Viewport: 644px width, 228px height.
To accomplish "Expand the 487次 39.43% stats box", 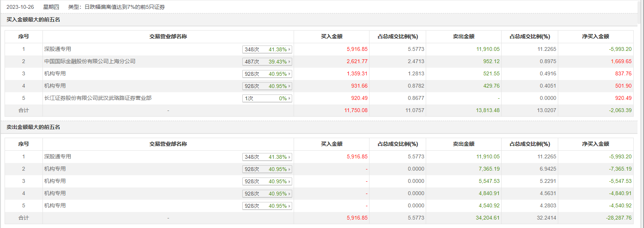I will tap(267, 62).
